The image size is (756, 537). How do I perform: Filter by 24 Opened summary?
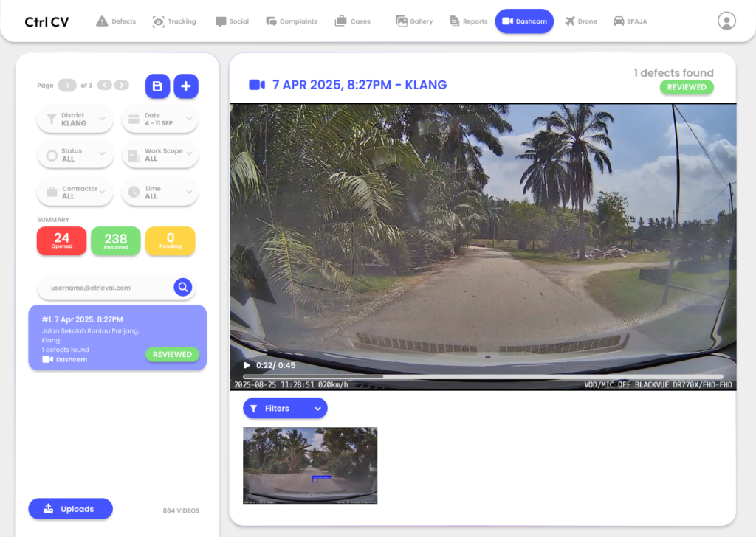coord(61,241)
